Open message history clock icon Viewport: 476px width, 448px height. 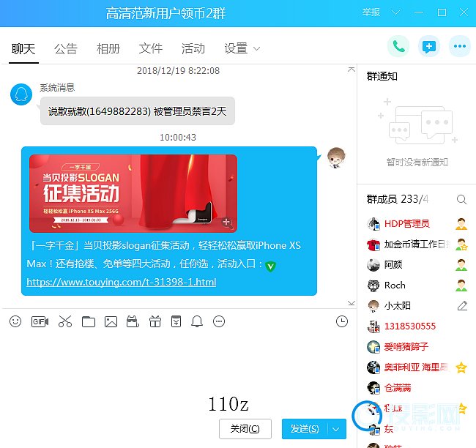point(342,321)
